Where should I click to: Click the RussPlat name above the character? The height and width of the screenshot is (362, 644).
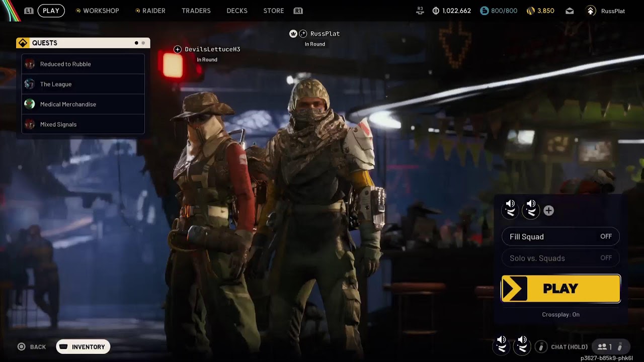(325, 34)
